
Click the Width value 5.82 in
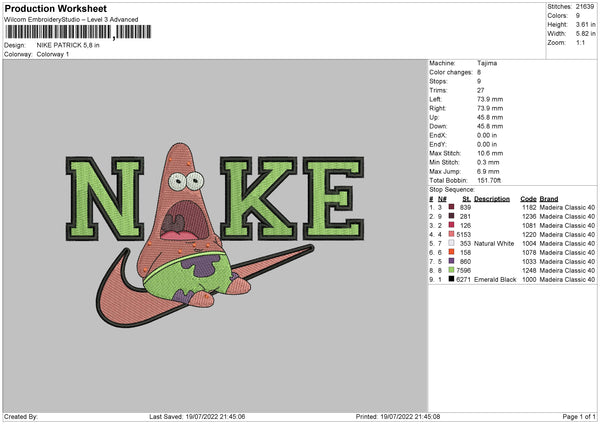click(585, 34)
